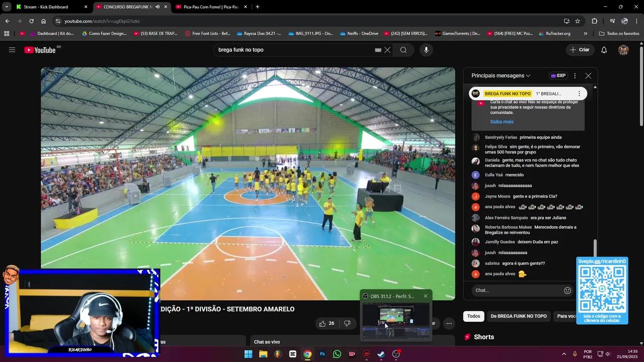
Task: Open the emoji picker in chat
Action: tap(568, 290)
